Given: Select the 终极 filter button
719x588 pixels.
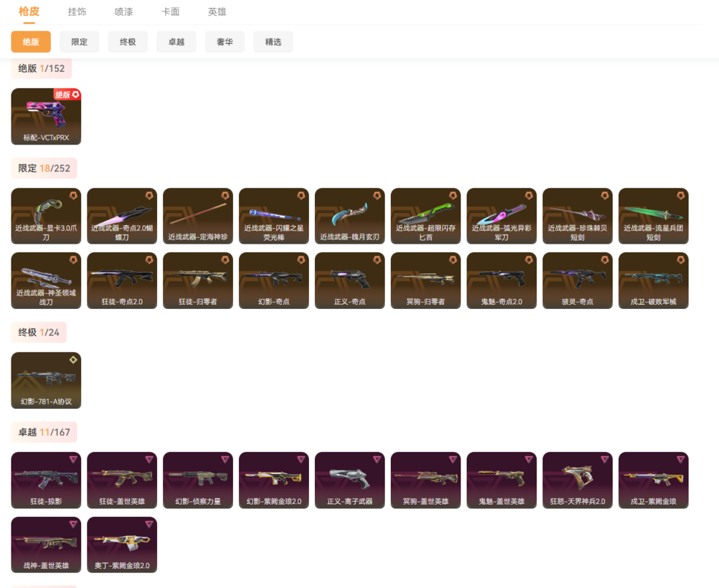Looking at the screenshot, I should [x=128, y=42].
